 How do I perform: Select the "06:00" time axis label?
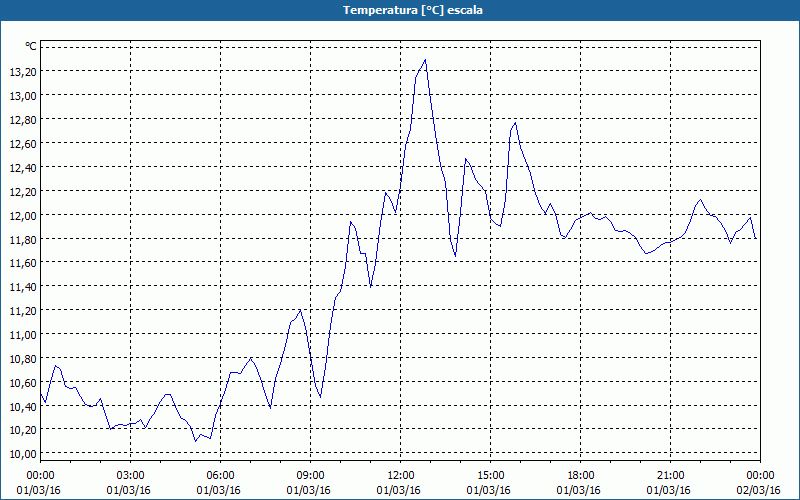tap(220, 476)
